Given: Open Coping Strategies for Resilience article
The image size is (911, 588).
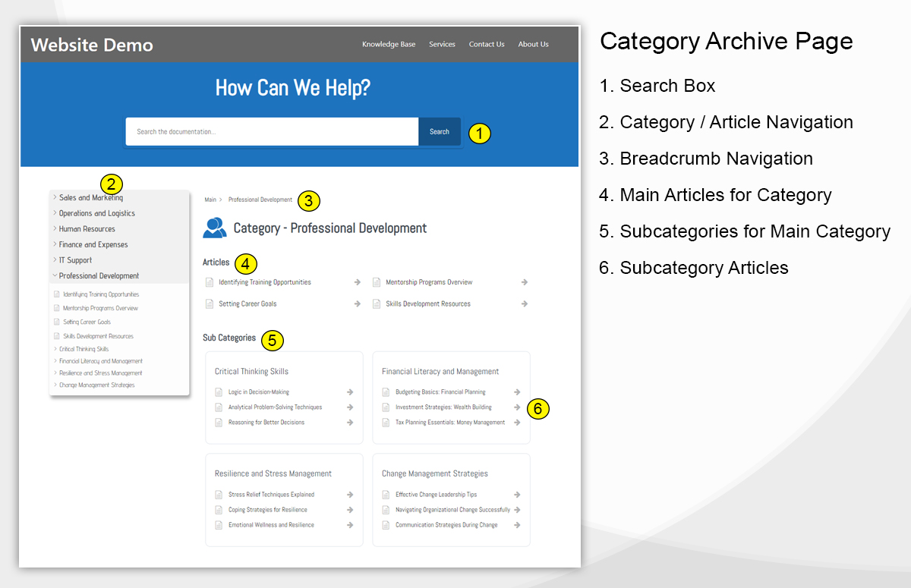Looking at the screenshot, I should 268,510.
